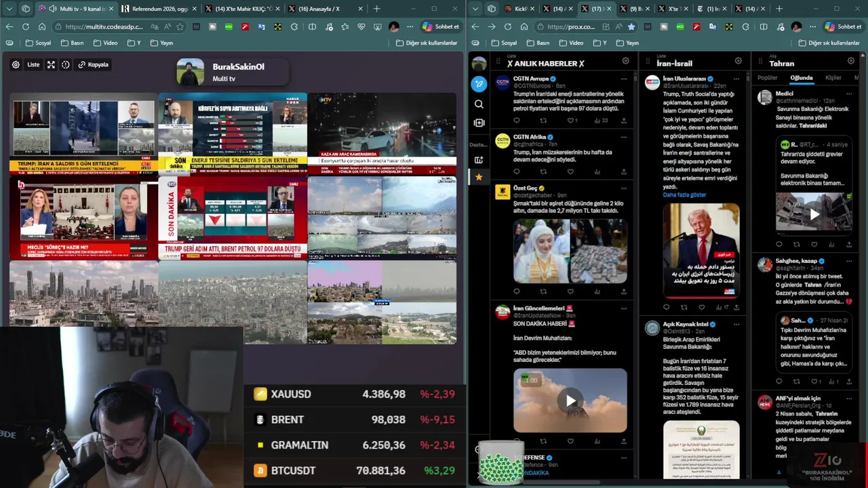
Task: Reply to the Sahghee, kasap post
Action: 778,382
